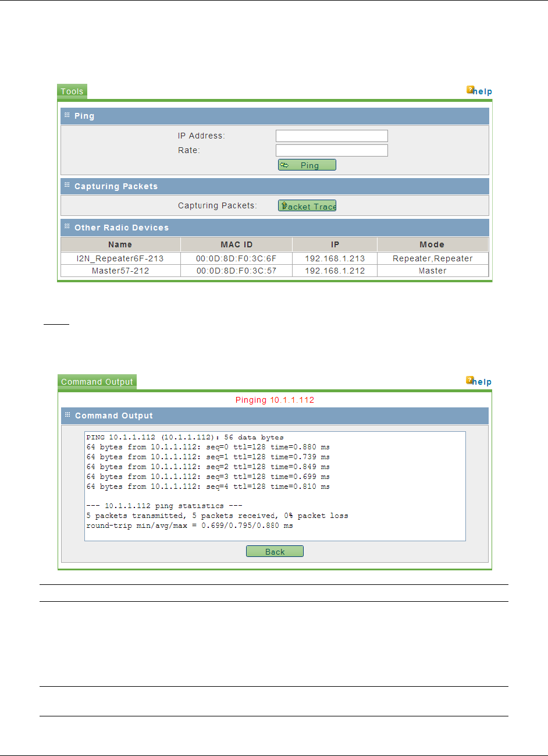Select the Command Output tab
548x756 pixels.
97,382
